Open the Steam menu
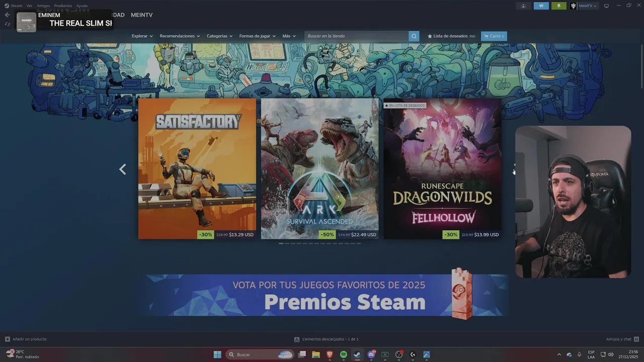 (x=17, y=6)
